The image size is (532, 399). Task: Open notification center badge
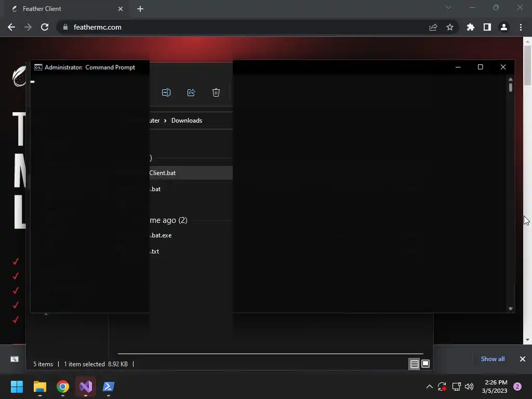point(517,387)
